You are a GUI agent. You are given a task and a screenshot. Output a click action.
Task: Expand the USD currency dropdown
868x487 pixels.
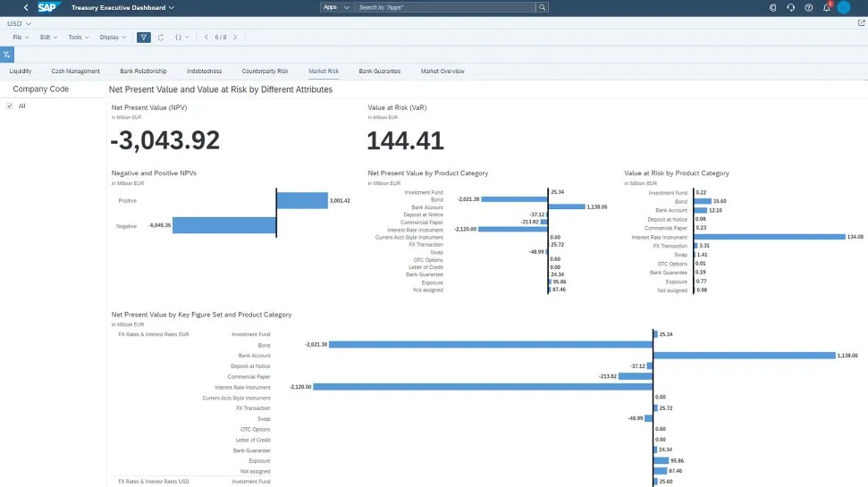(19, 23)
